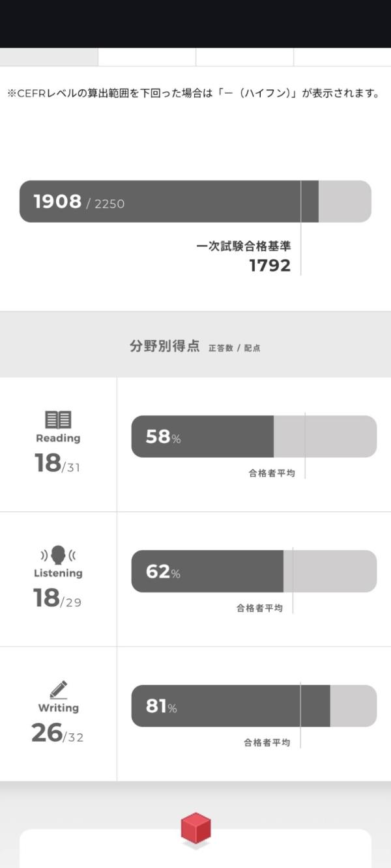The height and width of the screenshot is (868, 391).
Task: Click 合格者平均 label under Reading bar
Action: click(271, 473)
